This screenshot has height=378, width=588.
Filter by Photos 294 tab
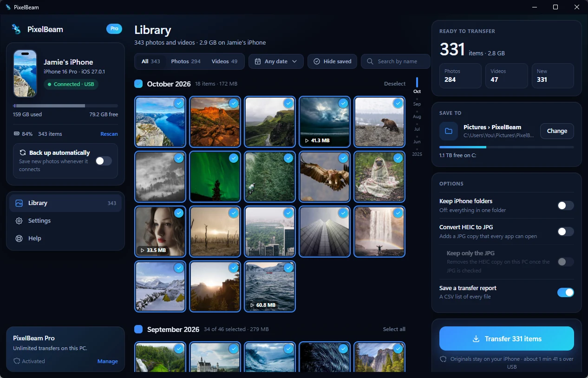[x=186, y=61]
